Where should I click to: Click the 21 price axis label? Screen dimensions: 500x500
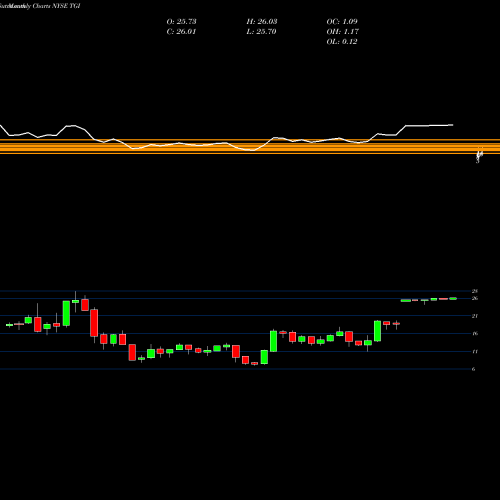475,316
